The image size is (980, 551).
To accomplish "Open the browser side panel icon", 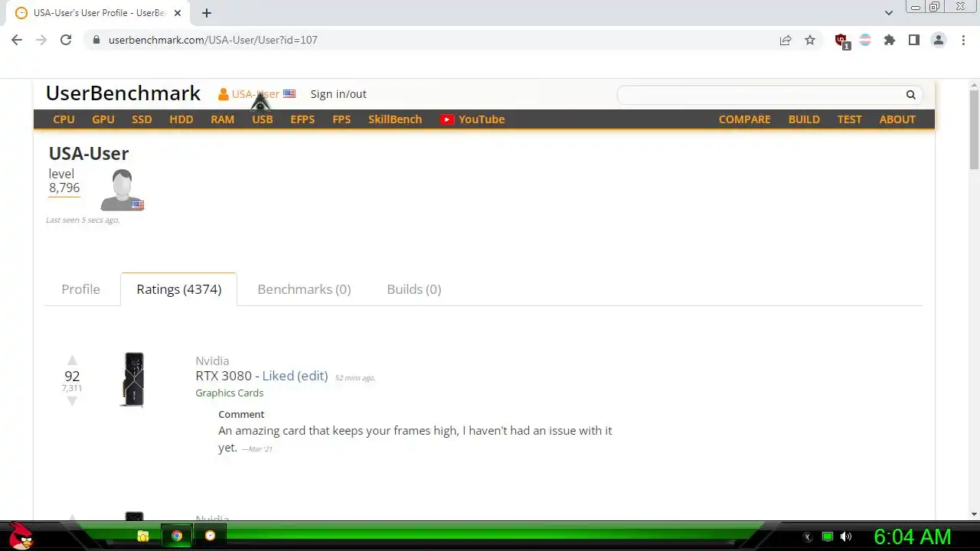I will click(914, 40).
